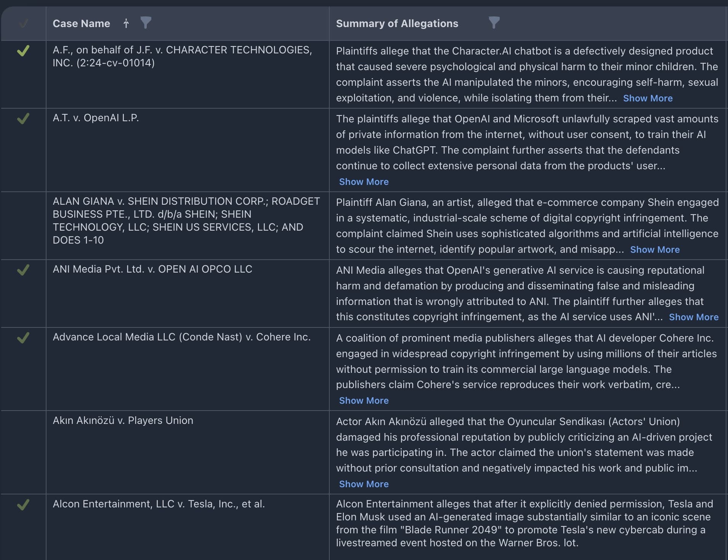Click Show More under Cohere summary
The width and height of the screenshot is (728, 560).
tap(364, 401)
